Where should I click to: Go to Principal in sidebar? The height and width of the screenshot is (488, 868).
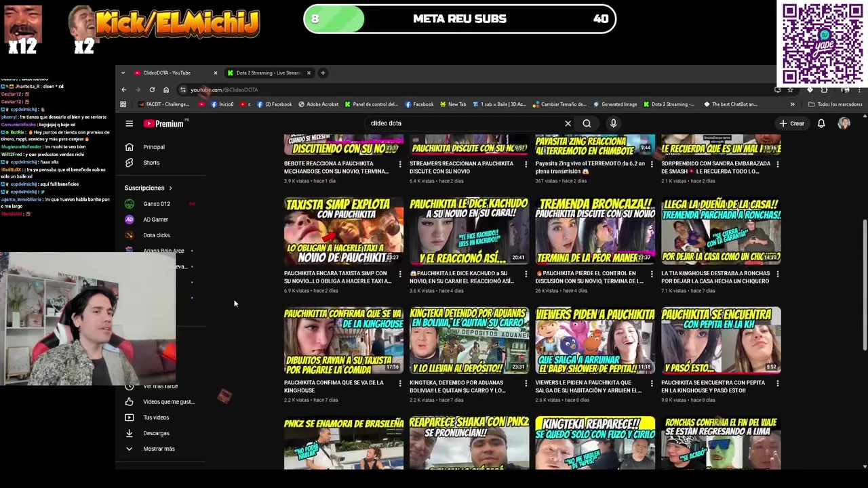154,147
